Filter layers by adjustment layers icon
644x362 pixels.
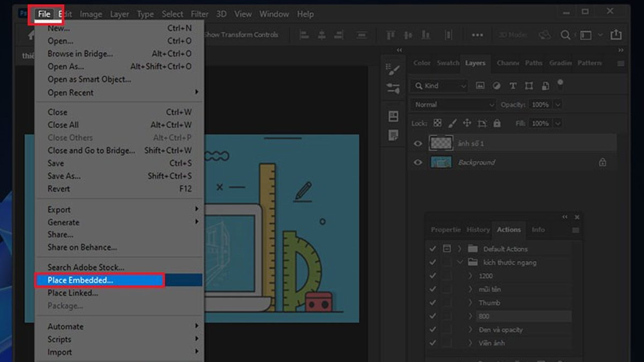tap(496, 86)
